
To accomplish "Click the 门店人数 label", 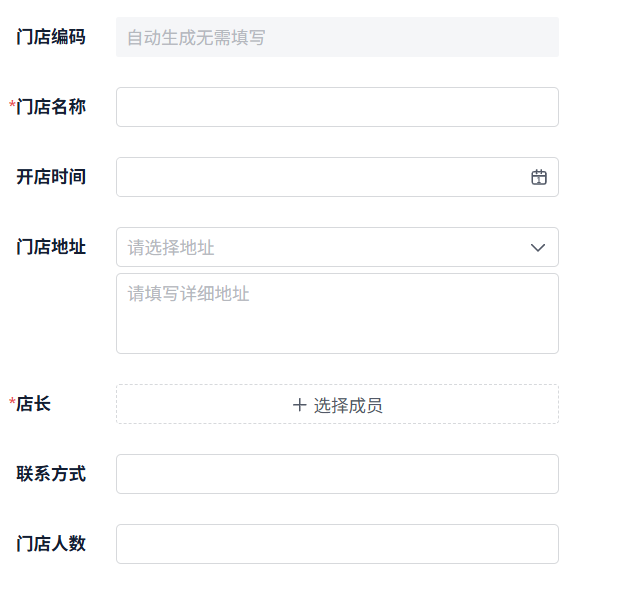I will (51, 544).
